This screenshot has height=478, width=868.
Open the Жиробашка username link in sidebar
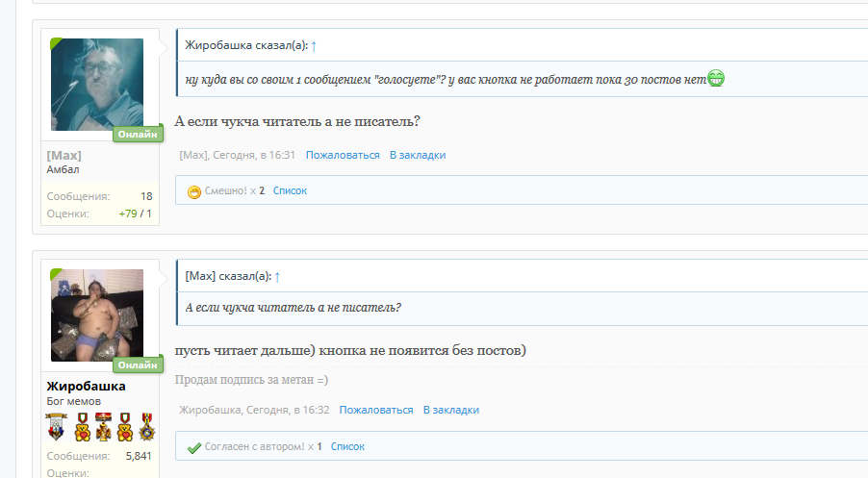86,386
